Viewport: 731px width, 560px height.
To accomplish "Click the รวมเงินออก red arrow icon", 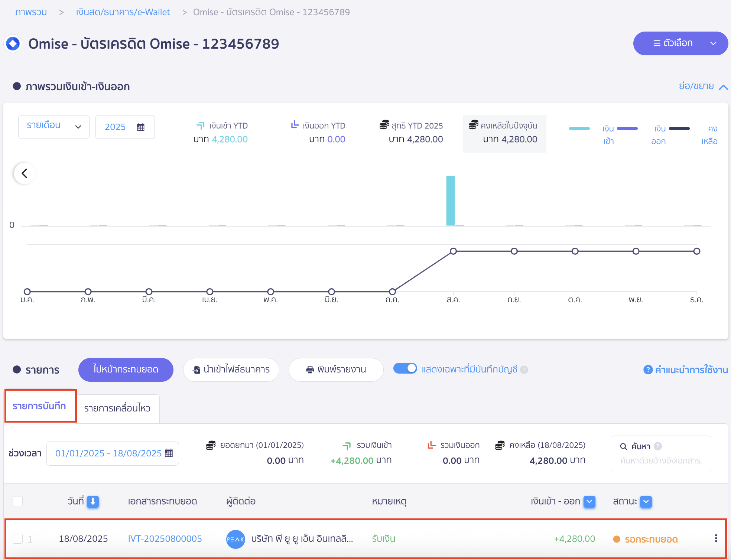I will coord(431,445).
